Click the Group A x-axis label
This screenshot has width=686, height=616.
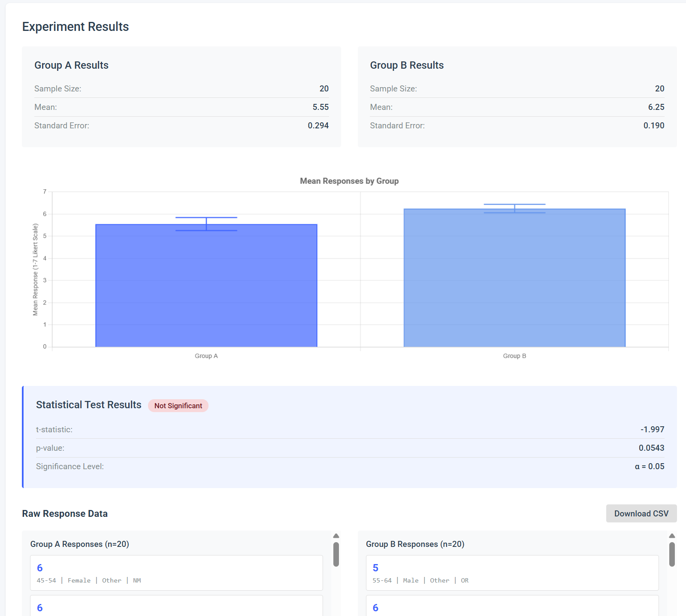click(206, 356)
